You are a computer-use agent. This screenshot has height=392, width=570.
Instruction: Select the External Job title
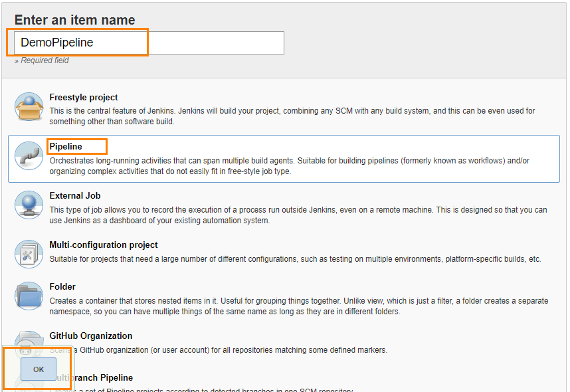pos(75,196)
